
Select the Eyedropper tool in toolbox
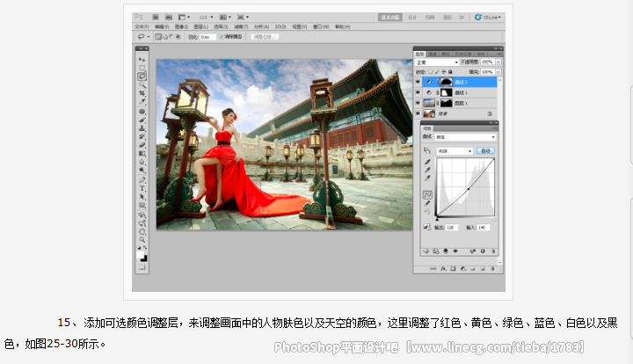coord(142,102)
